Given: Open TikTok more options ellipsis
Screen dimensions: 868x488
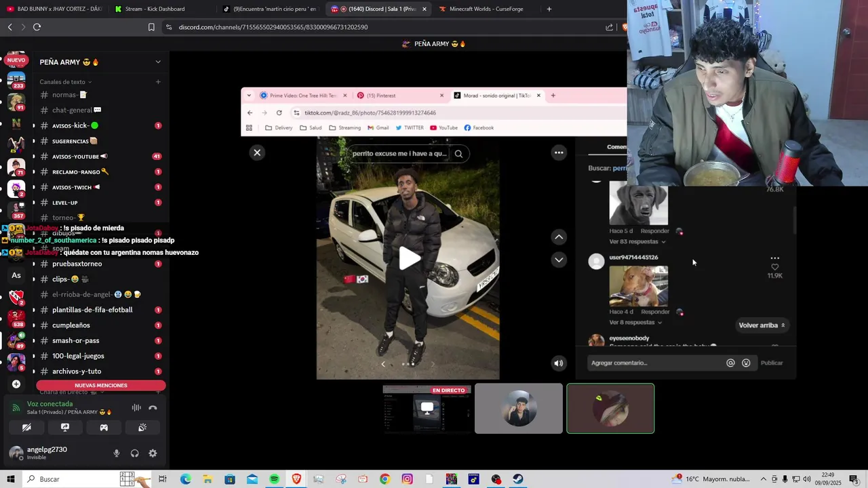Looking at the screenshot, I should click(x=559, y=152).
